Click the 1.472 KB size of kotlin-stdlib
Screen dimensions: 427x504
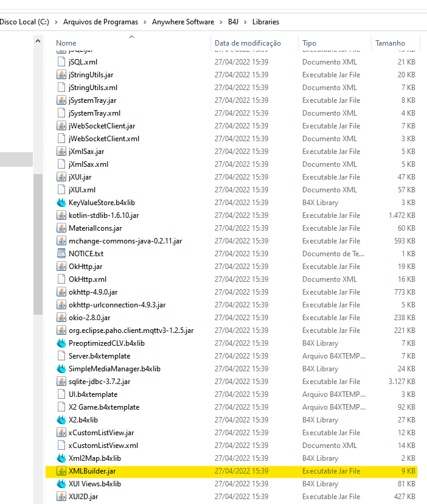[401, 215]
